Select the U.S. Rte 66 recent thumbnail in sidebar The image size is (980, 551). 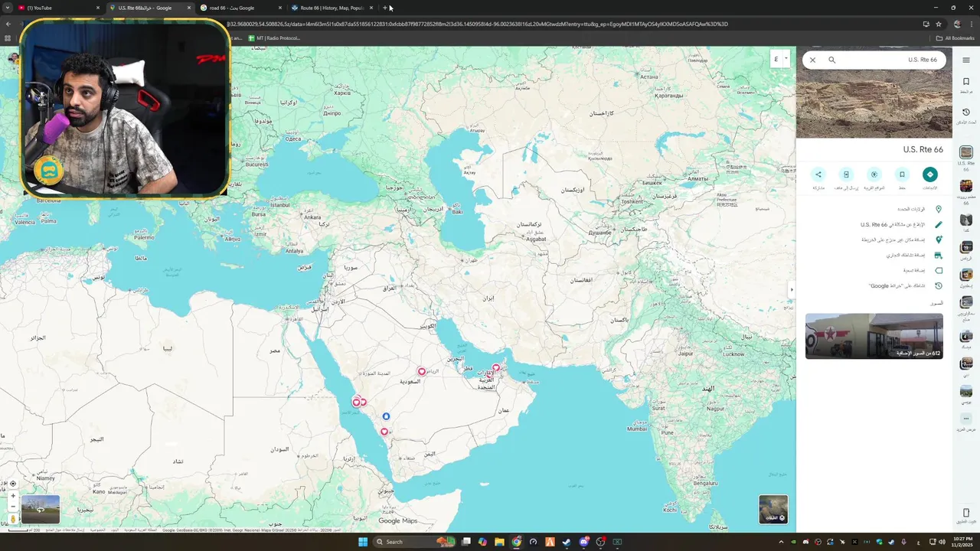click(966, 153)
